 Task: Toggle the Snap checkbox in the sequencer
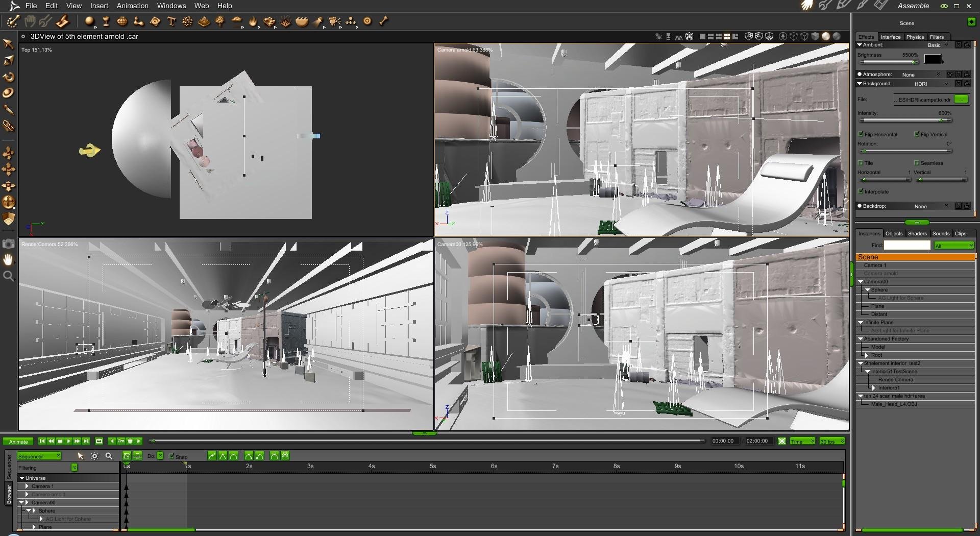click(x=171, y=456)
